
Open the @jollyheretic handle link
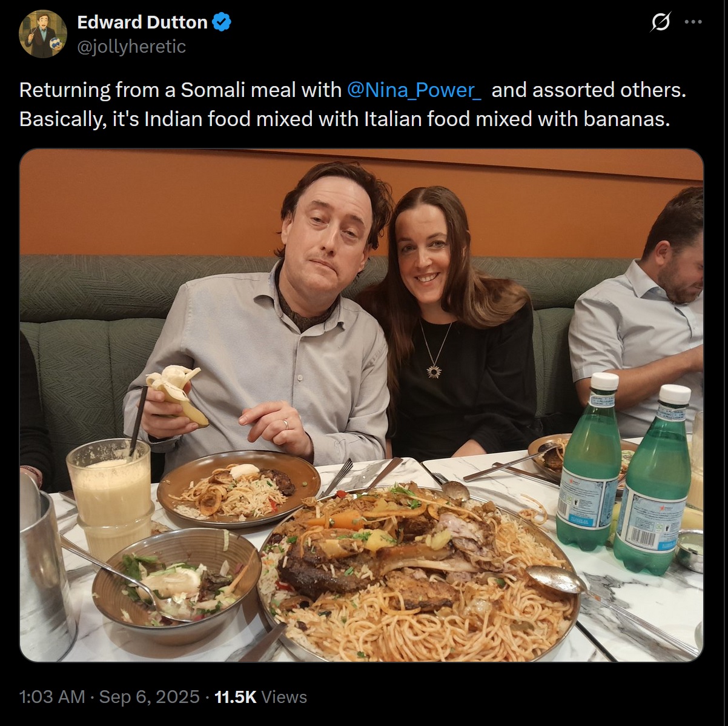[131, 47]
